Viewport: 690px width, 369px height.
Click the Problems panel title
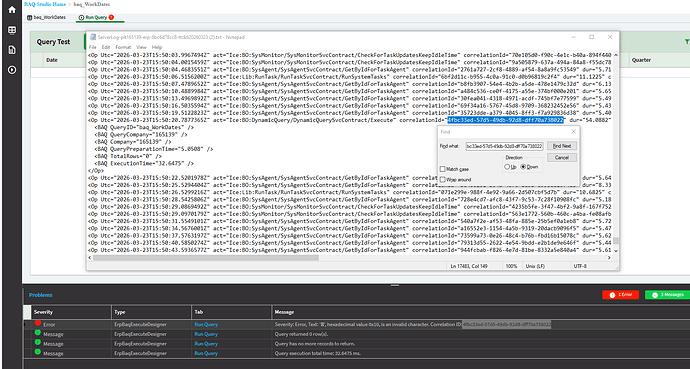pos(40,295)
